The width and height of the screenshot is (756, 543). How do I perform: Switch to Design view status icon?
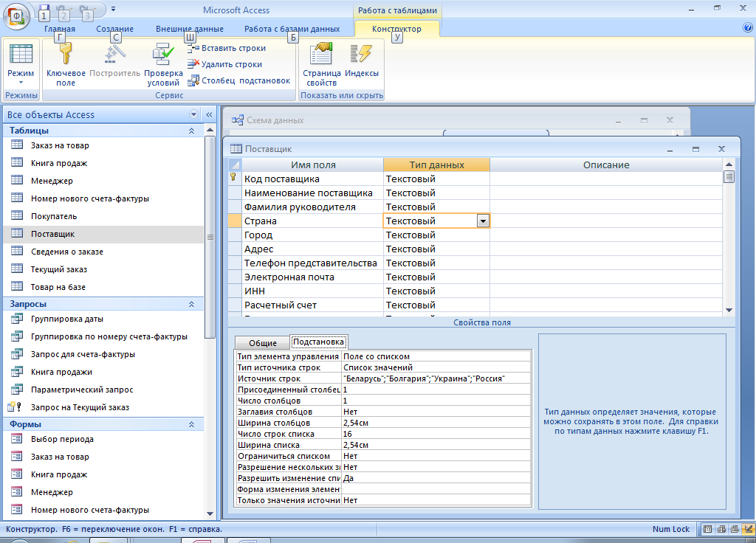(x=748, y=529)
